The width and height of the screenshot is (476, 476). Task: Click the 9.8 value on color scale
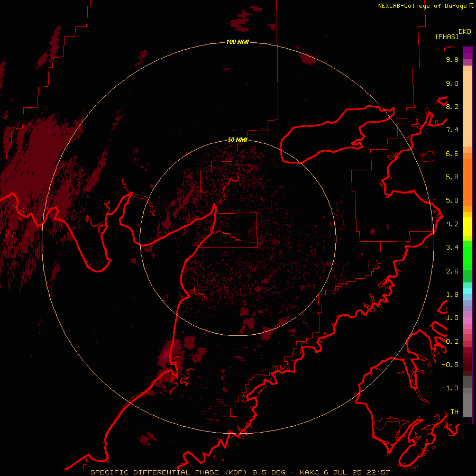click(x=452, y=60)
